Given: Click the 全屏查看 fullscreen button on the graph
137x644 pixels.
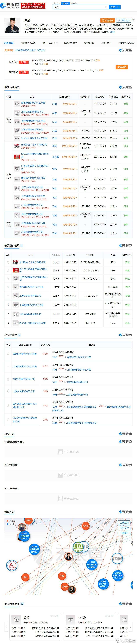Looking at the screenshot, I should 124,523.
